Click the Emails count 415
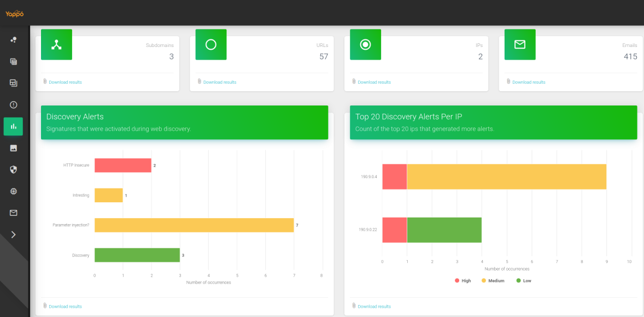 click(630, 57)
